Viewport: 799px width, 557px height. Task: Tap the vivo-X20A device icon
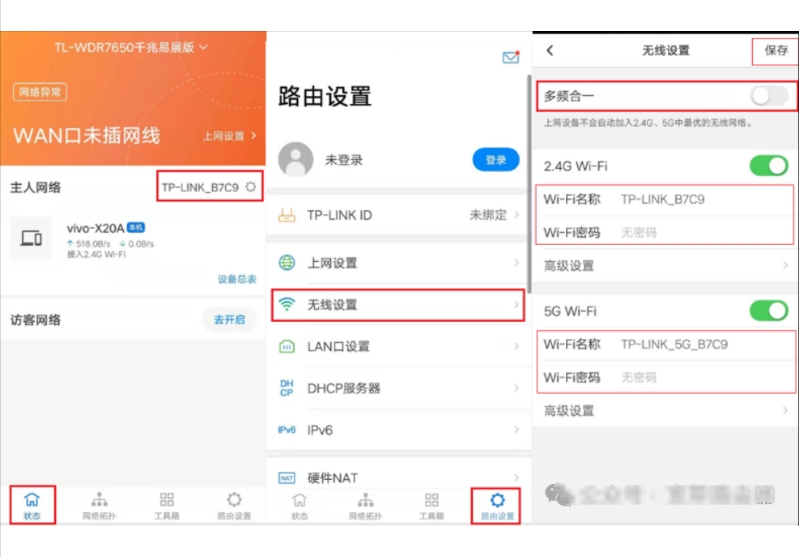[x=31, y=238]
